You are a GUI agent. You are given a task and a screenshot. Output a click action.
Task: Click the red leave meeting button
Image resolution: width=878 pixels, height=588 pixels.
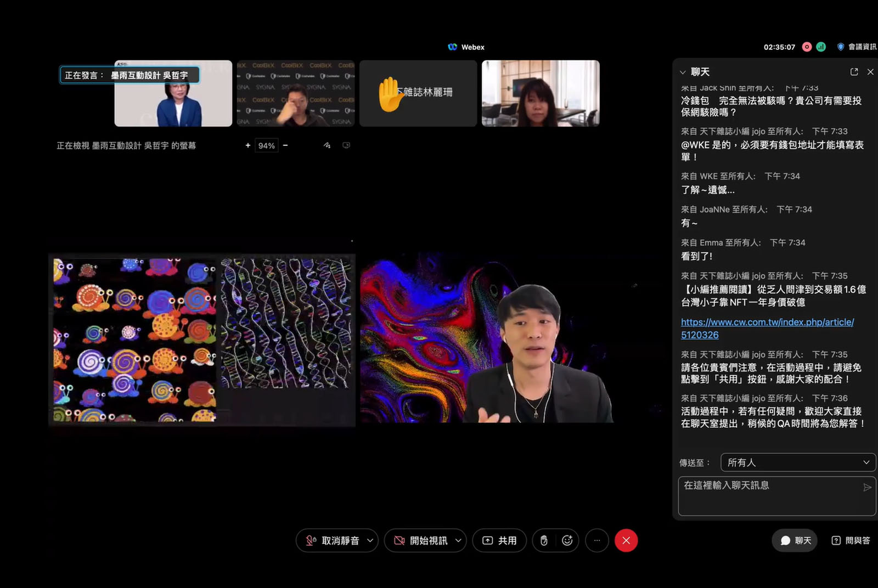click(626, 541)
